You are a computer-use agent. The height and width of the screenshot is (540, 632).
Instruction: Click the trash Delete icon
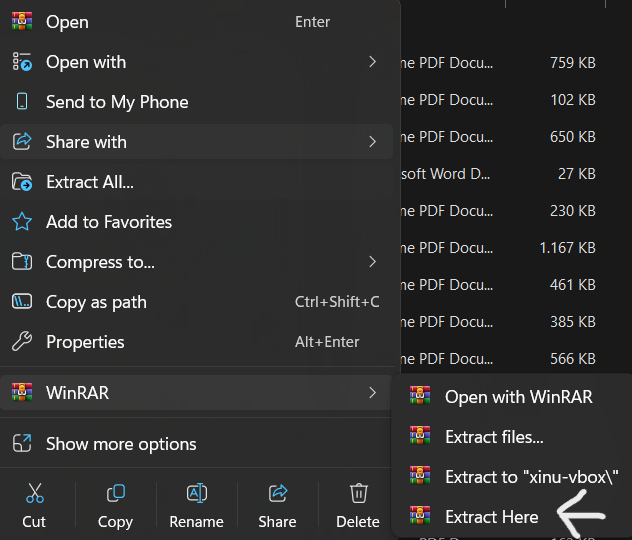click(359, 493)
